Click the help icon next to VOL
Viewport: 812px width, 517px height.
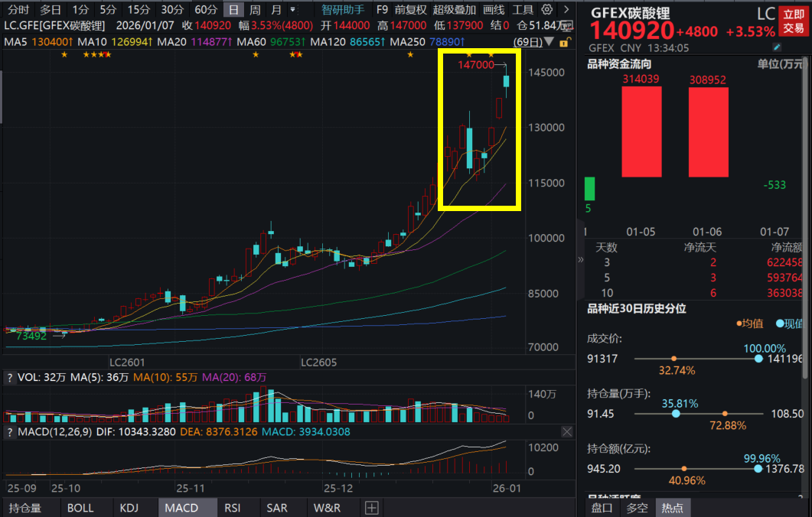(x=9, y=377)
